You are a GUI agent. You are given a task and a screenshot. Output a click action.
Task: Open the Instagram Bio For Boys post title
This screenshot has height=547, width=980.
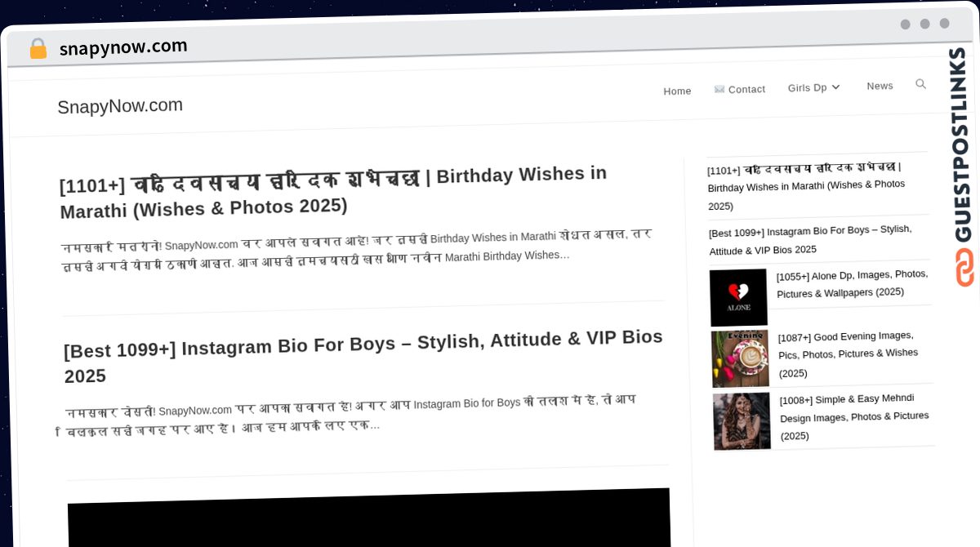pyautogui.click(x=363, y=356)
